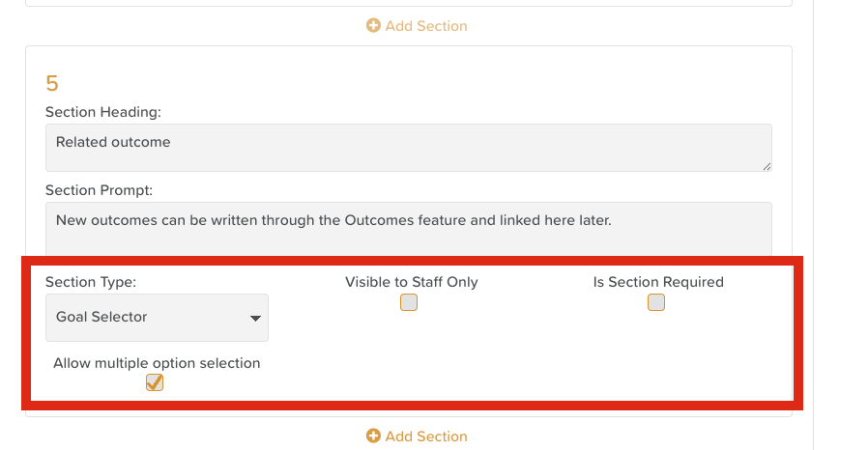Click the plus icon below section 5
Viewport: 868px width, 450px height.
click(x=373, y=436)
